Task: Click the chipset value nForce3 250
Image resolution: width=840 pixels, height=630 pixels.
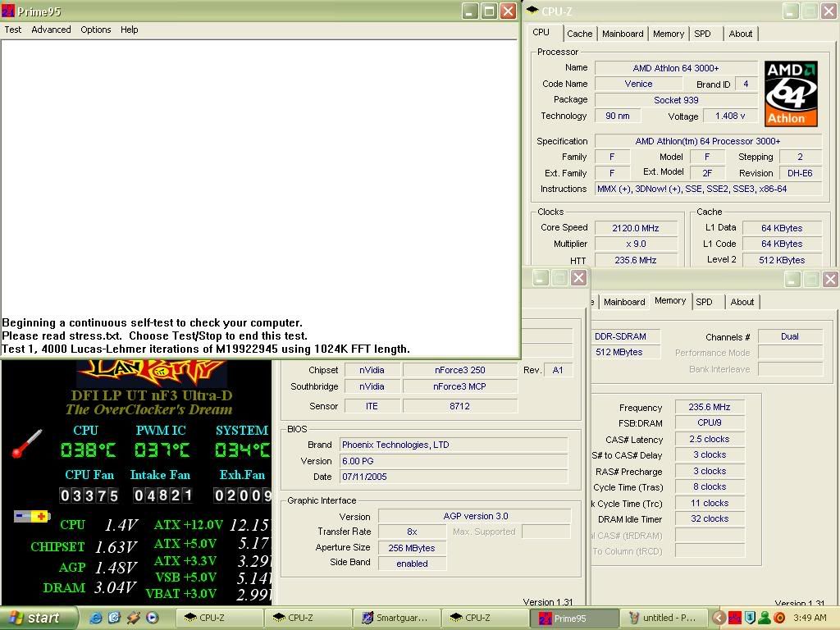Action: (459, 370)
